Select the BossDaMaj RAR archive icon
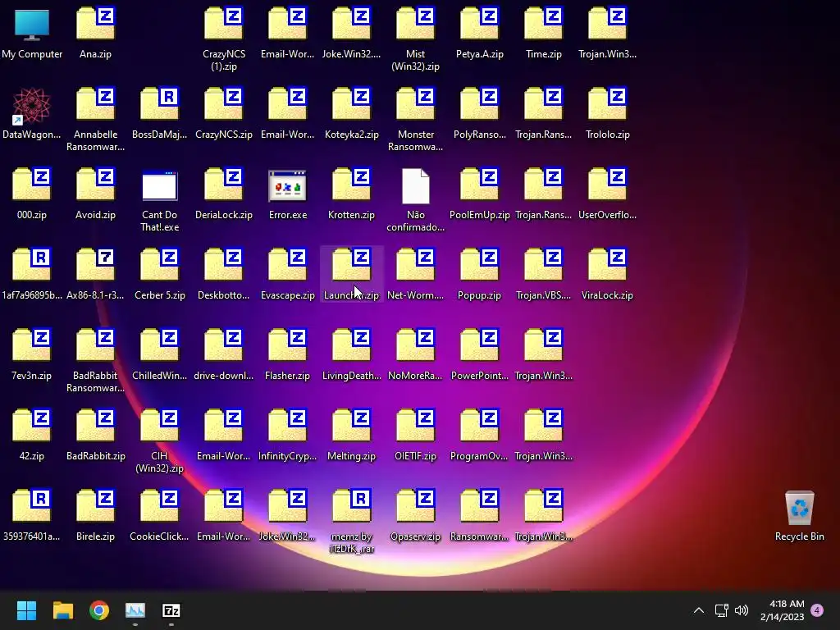 coord(159,104)
